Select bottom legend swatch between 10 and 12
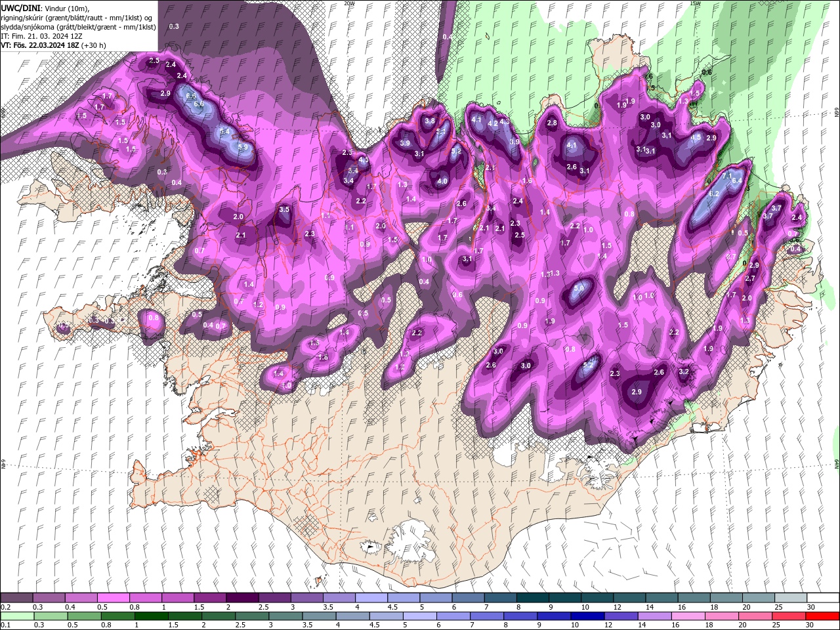840x630 pixels. pyautogui.click(x=588, y=616)
